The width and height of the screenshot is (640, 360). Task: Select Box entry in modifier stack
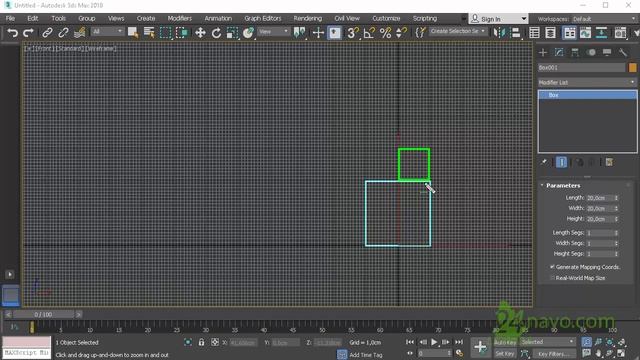587,95
